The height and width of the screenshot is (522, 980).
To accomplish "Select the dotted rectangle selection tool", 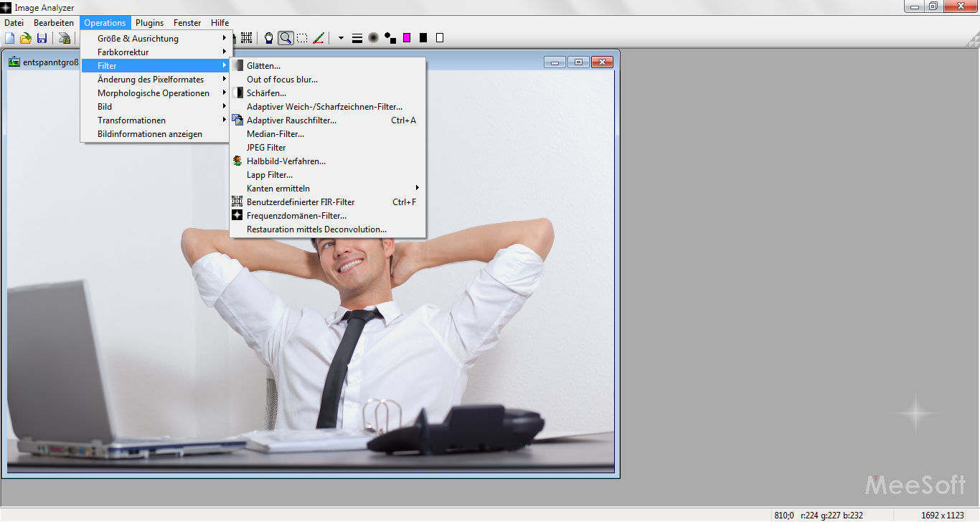I will coord(302,38).
